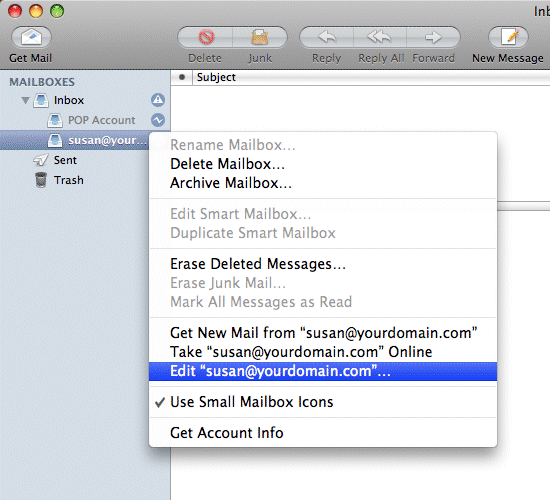Choose Delete Mailbox... from context menu
Viewport: 550px width, 500px height.
click(323, 164)
